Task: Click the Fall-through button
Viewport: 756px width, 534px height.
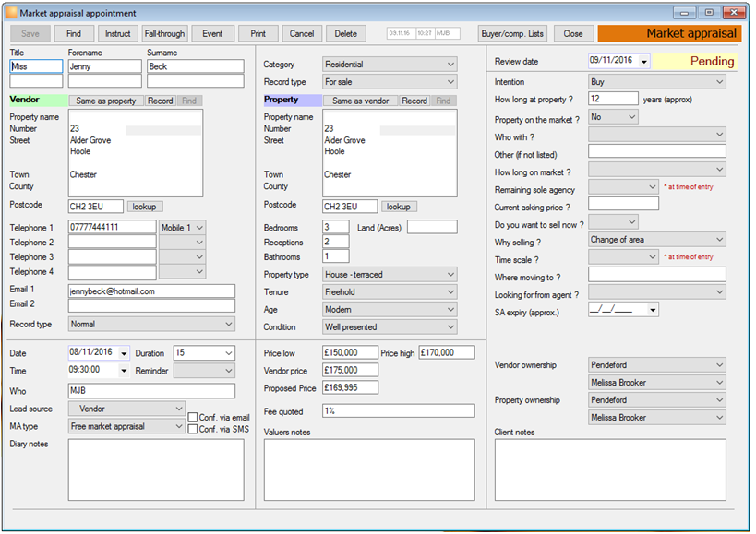Action: 164,34
